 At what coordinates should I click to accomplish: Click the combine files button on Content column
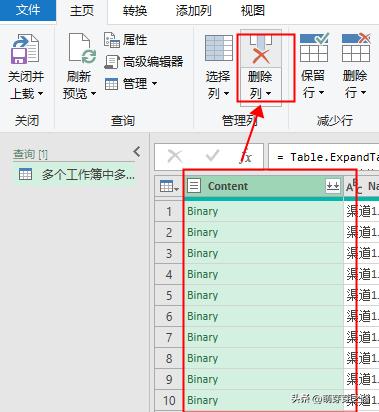coord(333,186)
